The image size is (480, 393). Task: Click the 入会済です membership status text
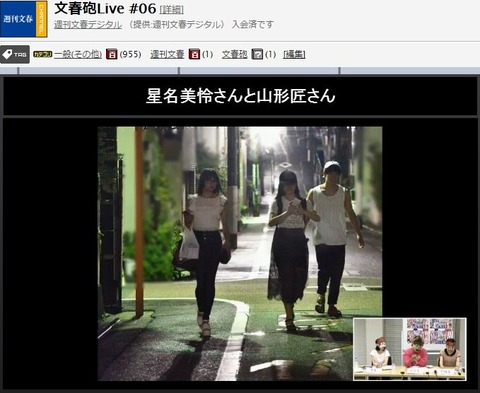253,25
